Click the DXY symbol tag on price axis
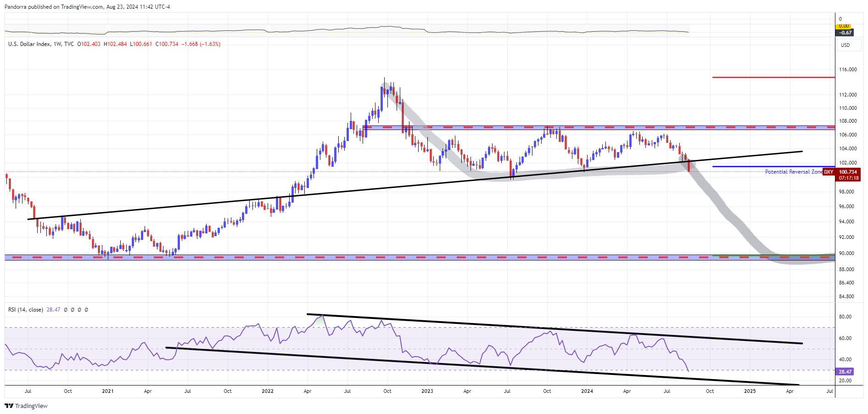This screenshot has height=414, width=868. click(x=829, y=172)
